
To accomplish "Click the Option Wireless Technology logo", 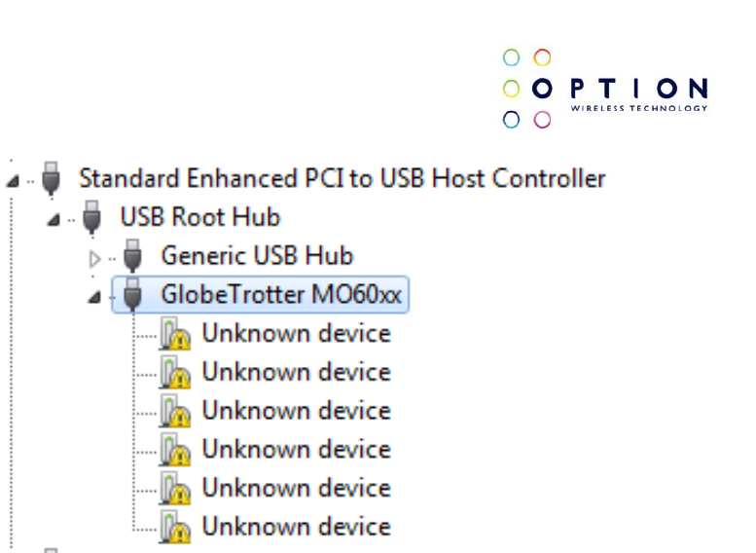I will tap(605, 89).
